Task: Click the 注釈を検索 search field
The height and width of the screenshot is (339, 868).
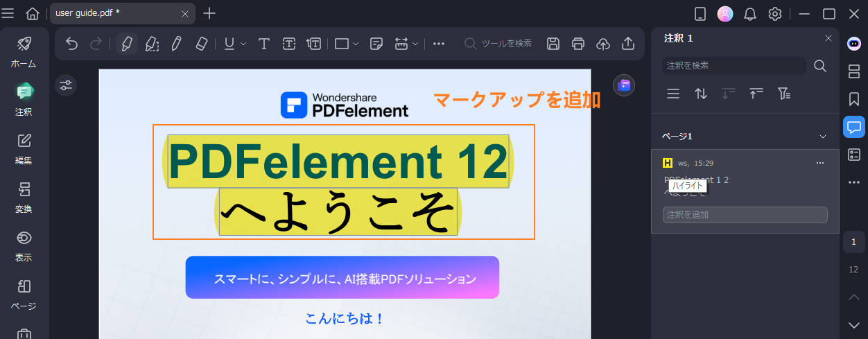Action: point(734,65)
